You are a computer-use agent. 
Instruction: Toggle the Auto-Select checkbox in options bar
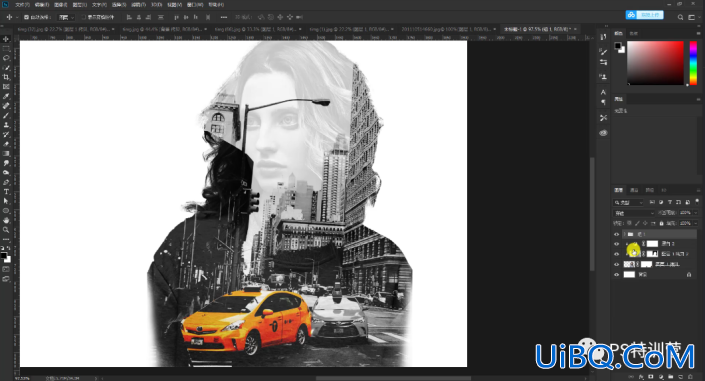[x=26, y=17]
